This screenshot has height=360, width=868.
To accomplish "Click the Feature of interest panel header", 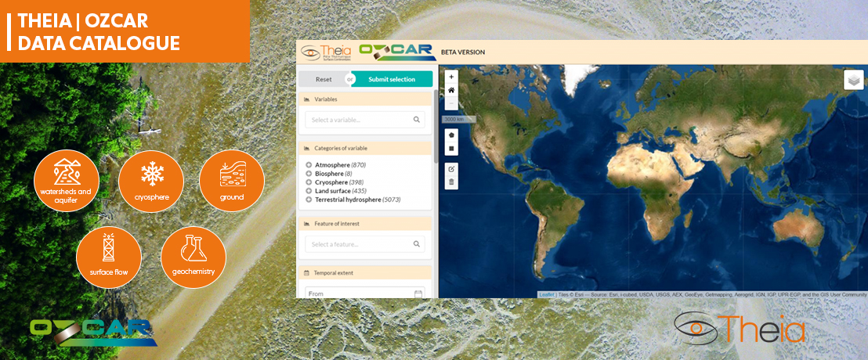I will tap(365, 224).
